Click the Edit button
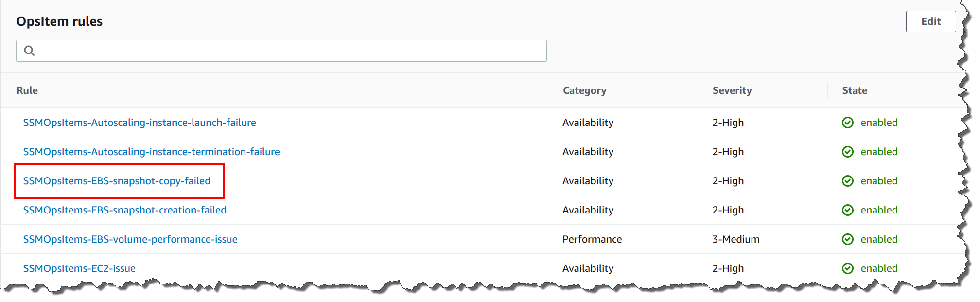Image resolution: width=980 pixels, height=302 pixels. (x=930, y=21)
